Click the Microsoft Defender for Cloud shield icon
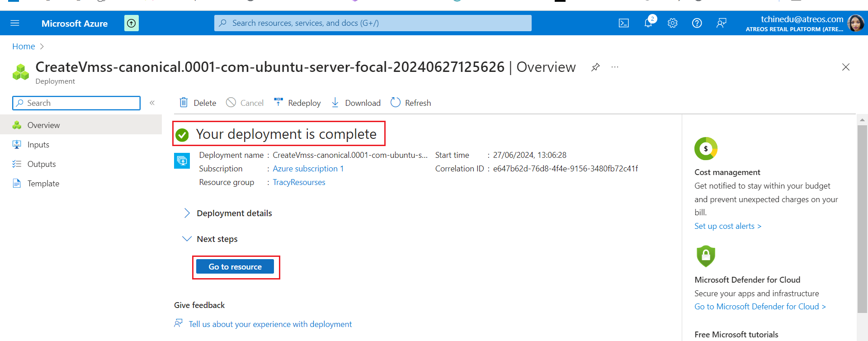 tap(706, 256)
